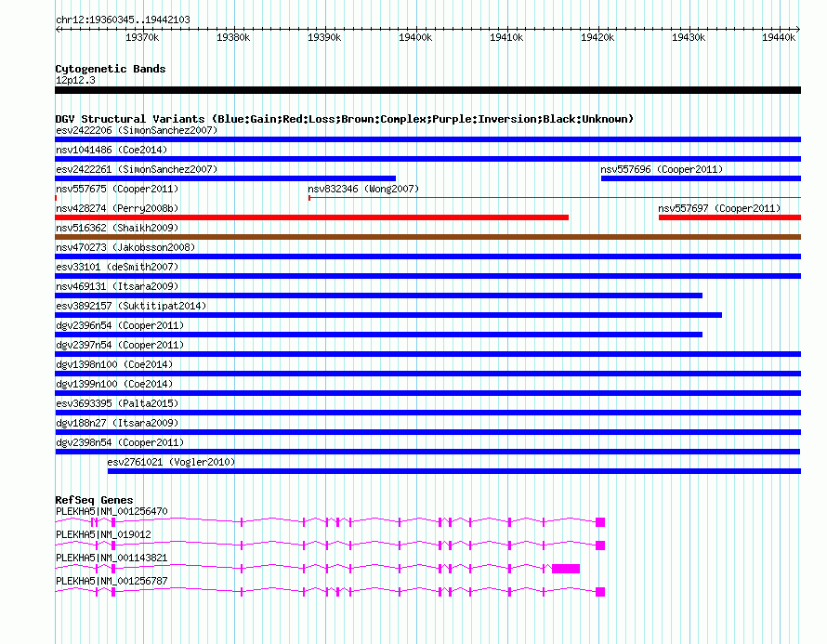
Task: Click the 19420k ruler label
Action: coord(597,37)
